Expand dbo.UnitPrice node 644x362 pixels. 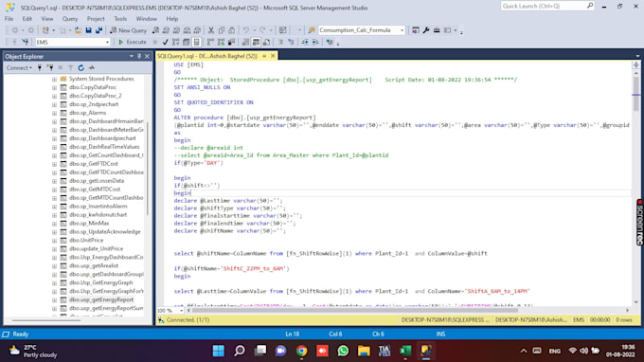click(54, 241)
